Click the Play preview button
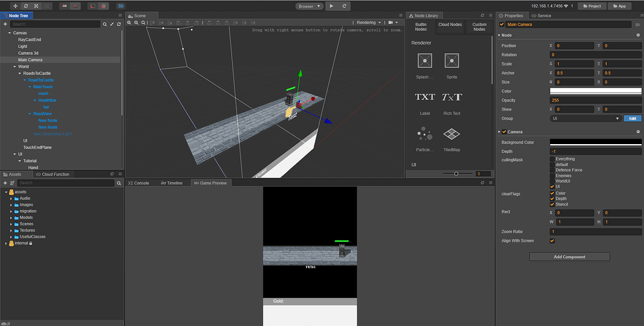This screenshot has width=644, height=326. pos(331,6)
